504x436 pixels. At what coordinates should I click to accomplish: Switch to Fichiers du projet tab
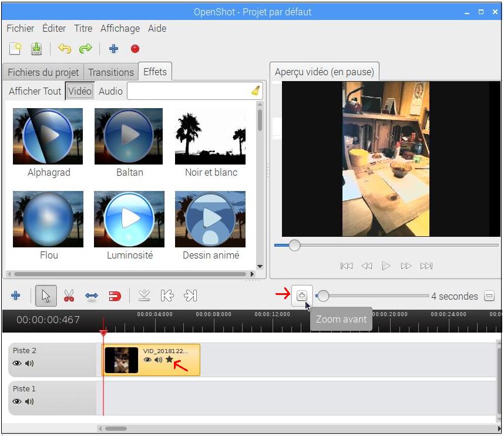[x=43, y=72]
